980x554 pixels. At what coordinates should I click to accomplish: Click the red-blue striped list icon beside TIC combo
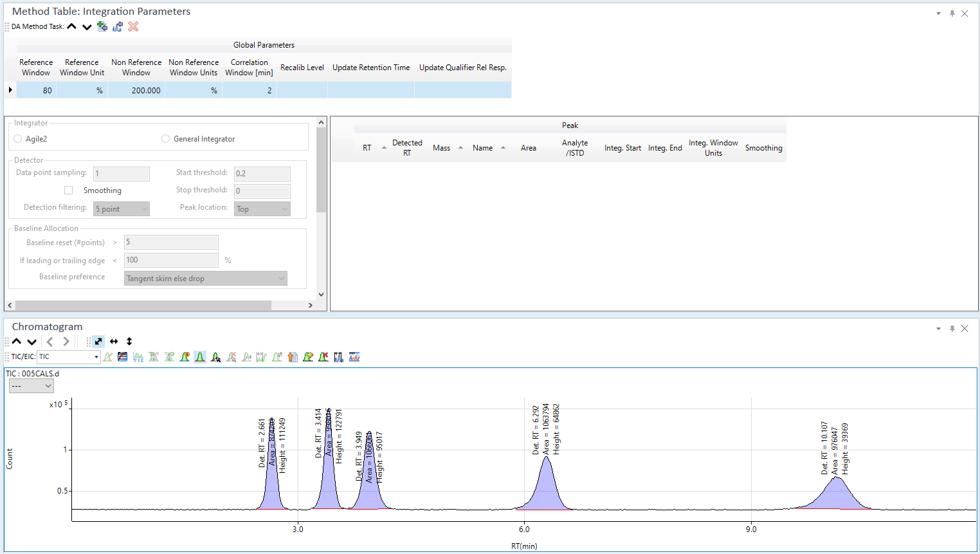pyautogui.click(x=123, y=356)
